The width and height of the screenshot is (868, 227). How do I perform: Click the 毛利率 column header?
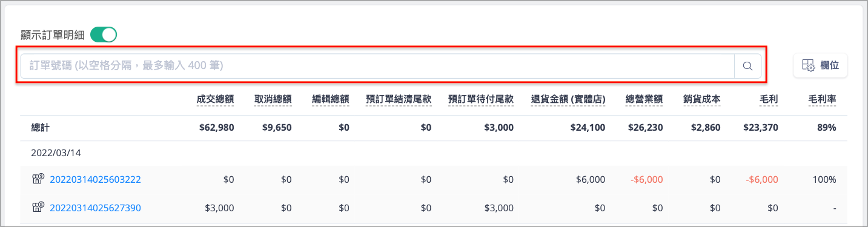(822, 99)
